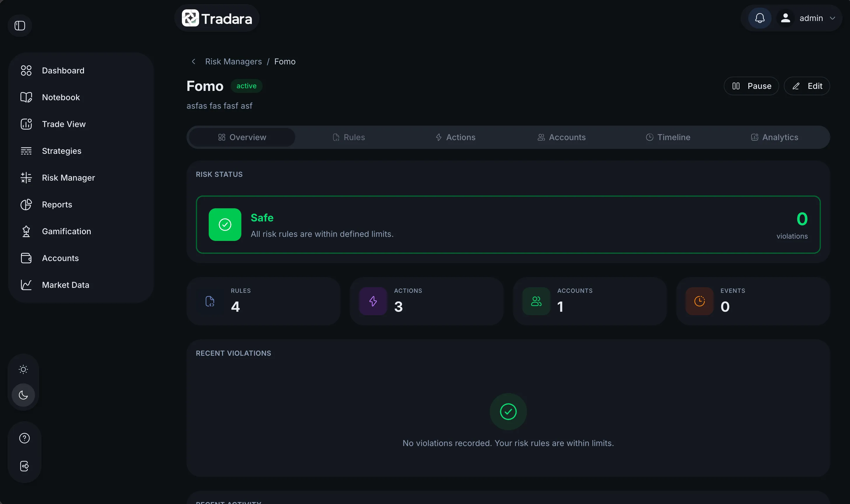Click the help question mark icon

24,438
